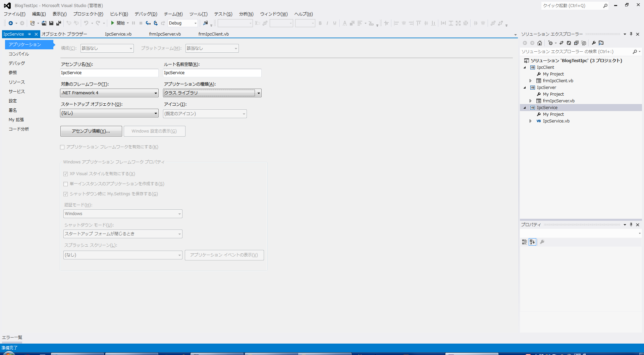Collapse the IpcClient project node
The height and width of the screenshot is (355, 644).
[x=525, y=67]
